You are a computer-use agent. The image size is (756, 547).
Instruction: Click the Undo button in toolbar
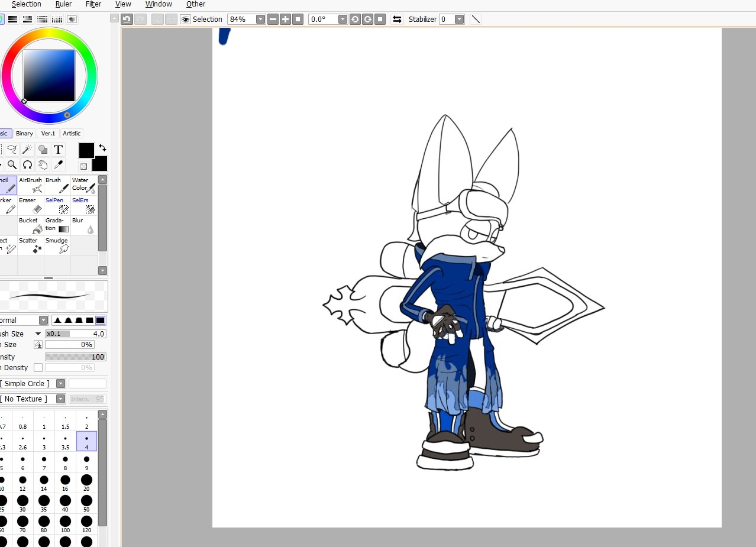(x=127, y=19)
